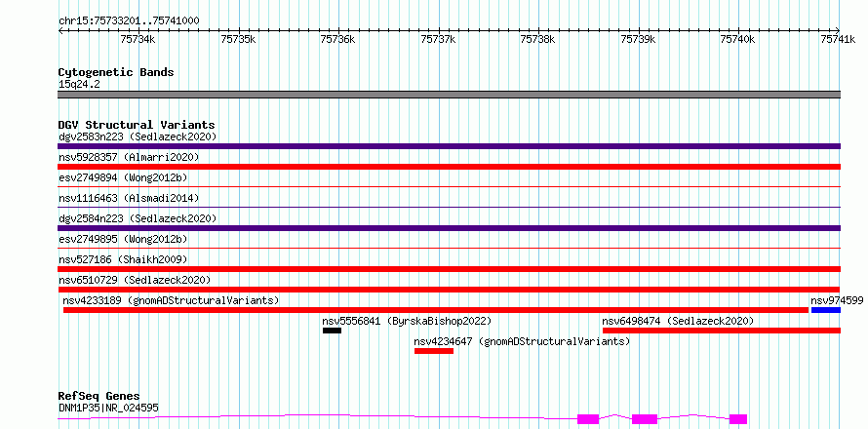Click nsv4233189 gnomAD variant bar
The image size is (868, 429).
(436, 310)
